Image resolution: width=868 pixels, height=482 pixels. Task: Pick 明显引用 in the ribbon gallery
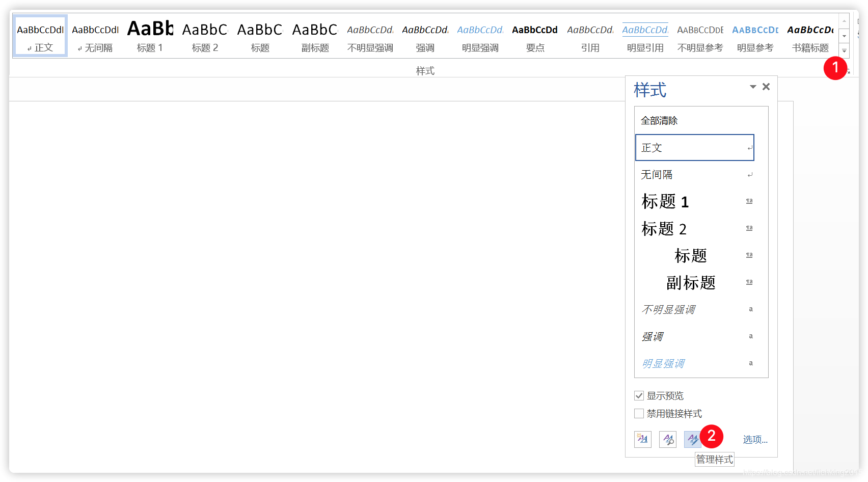click(645, 36)
